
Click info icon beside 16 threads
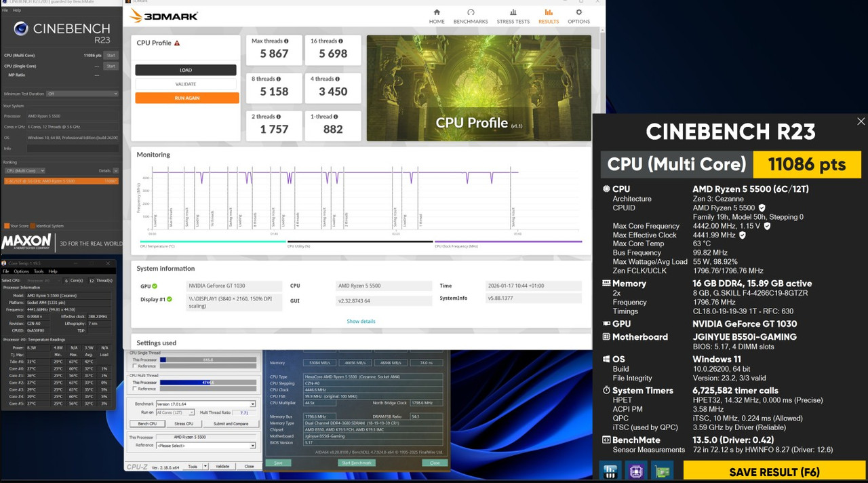[342, 41]
